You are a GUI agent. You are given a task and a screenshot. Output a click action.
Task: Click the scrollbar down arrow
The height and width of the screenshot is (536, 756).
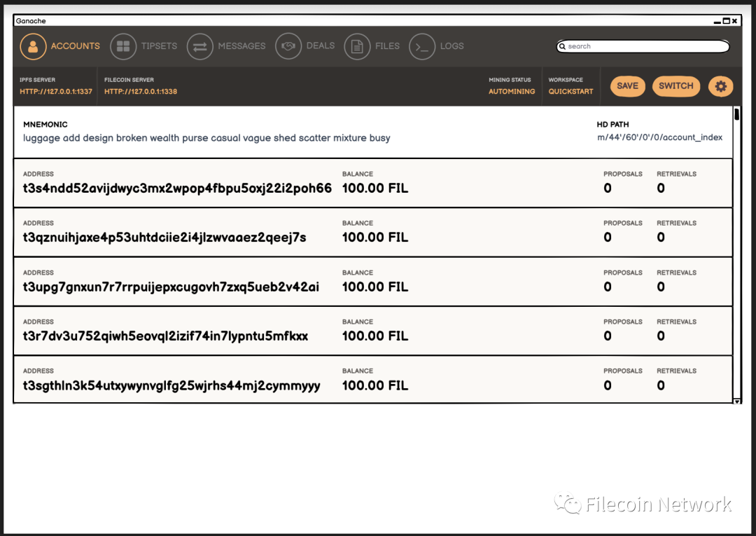click(736, 401)
